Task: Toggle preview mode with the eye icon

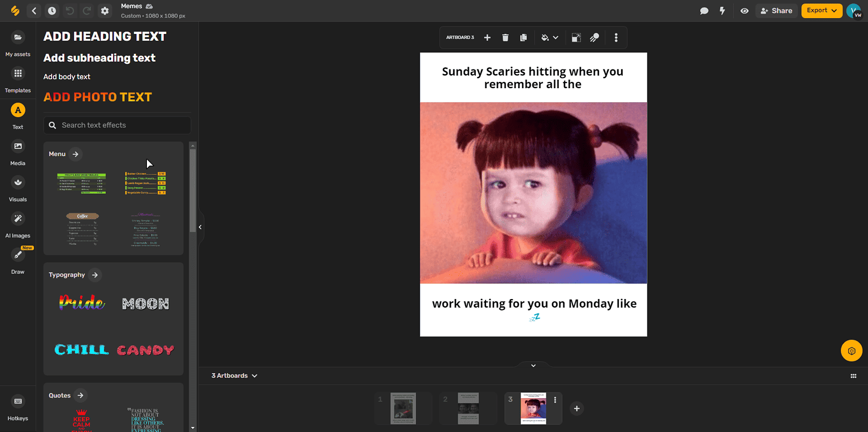Action: point(744,10)
